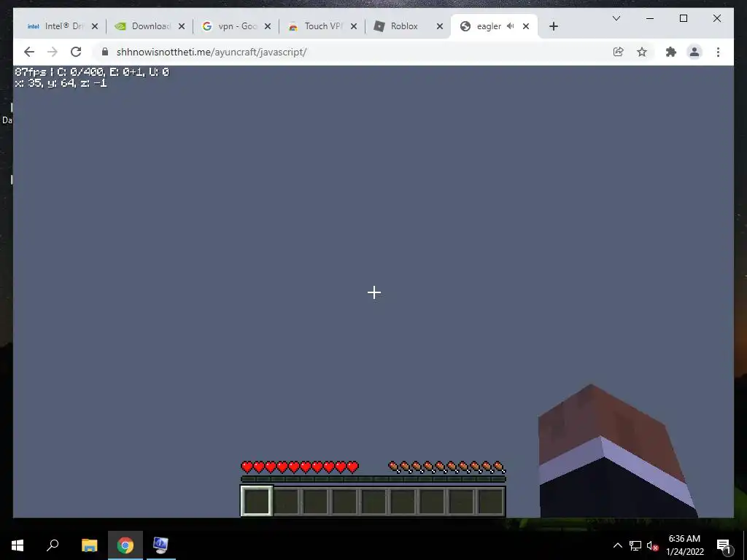The width and height of the screenshot is (747, 560).
Task: Click the forward navigation arrow
Action: pos(53,52)
